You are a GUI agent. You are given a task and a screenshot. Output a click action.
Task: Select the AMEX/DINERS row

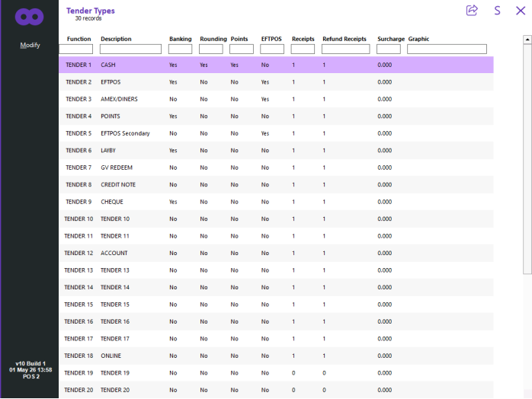pyautogui.click(x=276, y=99)
